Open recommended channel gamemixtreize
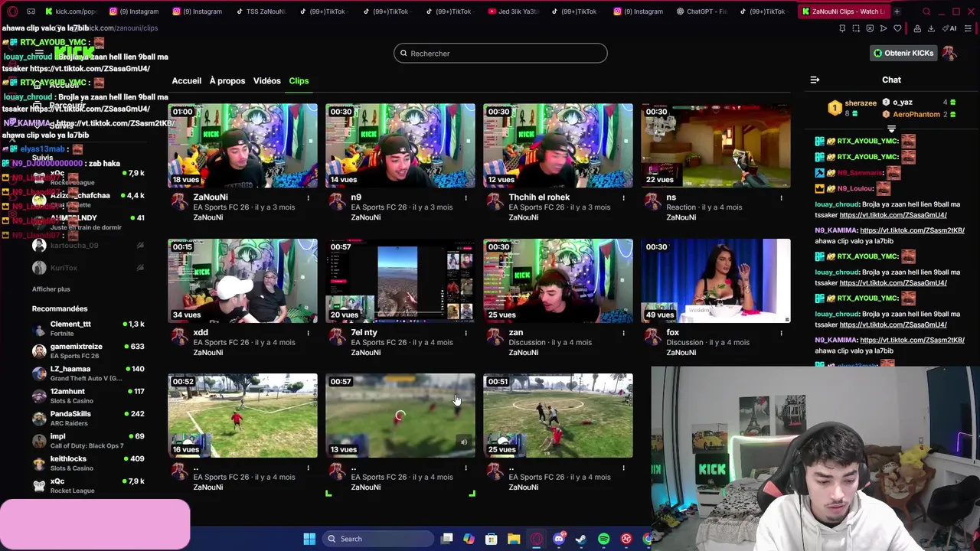Image resolution: width=980 pixels, height=551 pixels. point(88,350)
